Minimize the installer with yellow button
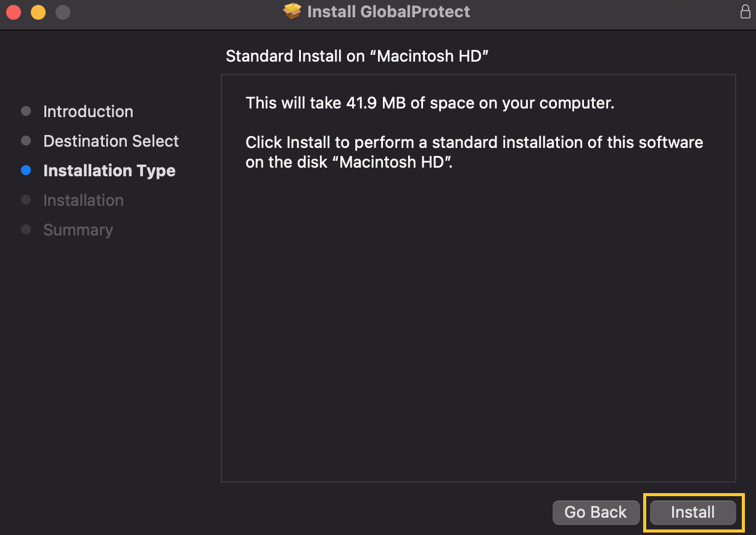756x535 pixels. [38, 12]
